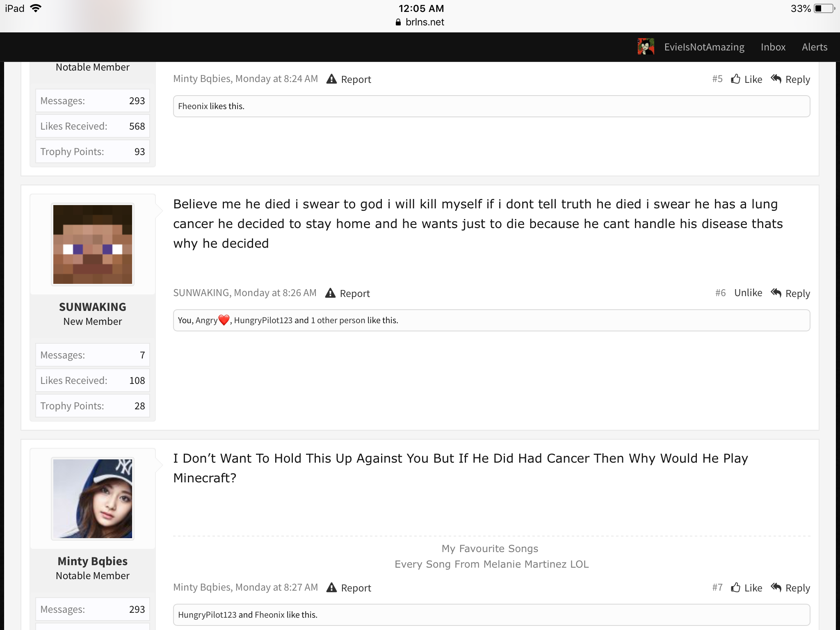Open EvieIsNotAmazing account menu
Image resolution: width=840 pixels, height=630 pixels.
(704, 47)
